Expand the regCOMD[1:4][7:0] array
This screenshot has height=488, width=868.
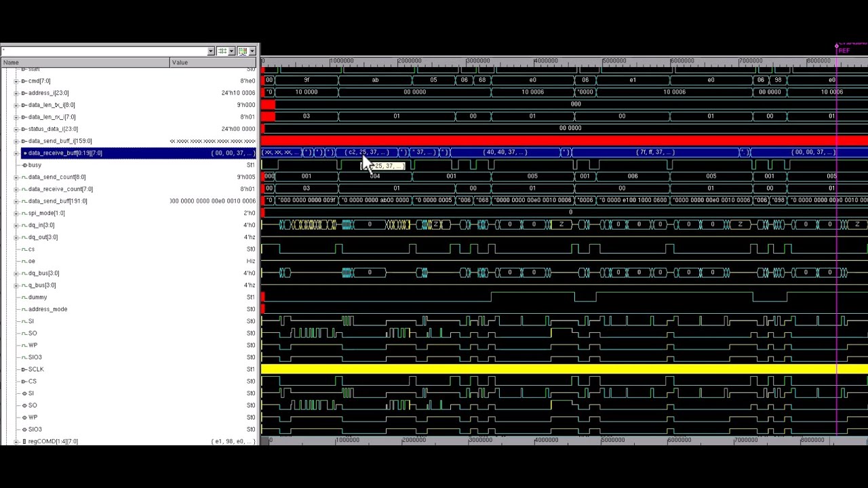(16, 441)
